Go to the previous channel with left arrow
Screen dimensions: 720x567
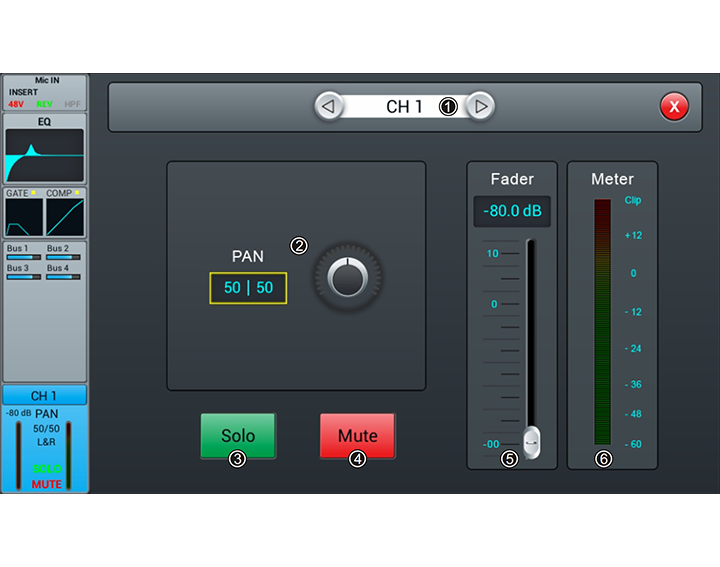[x=328, y=106]
